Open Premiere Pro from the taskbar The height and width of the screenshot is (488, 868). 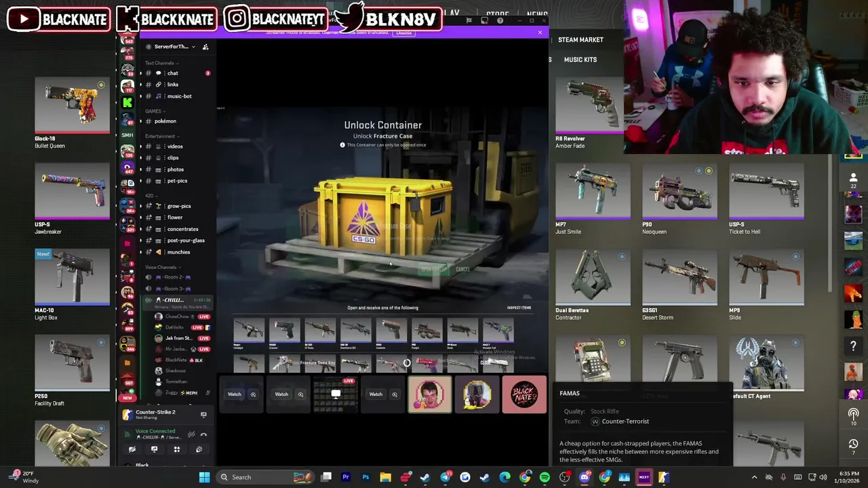[x=346, y=477]
